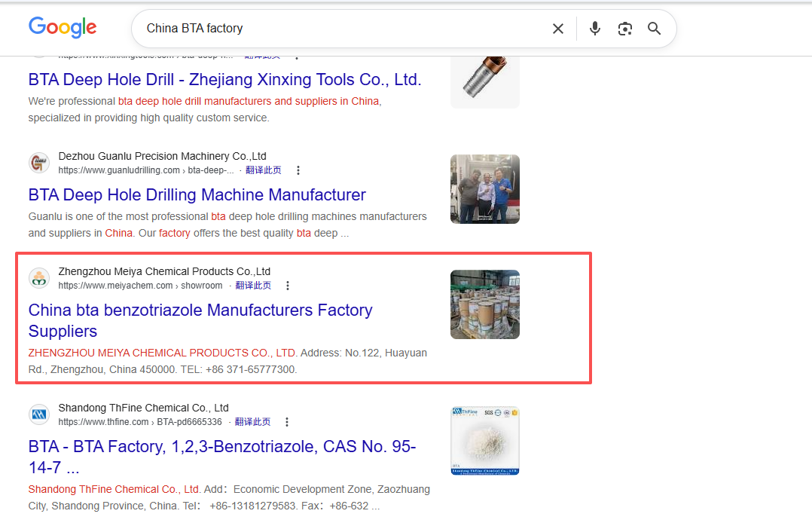The height and width of the screenshot is (526, 812).
Task: Translate the guanludrilling.com page link
Action: (263, 170)
